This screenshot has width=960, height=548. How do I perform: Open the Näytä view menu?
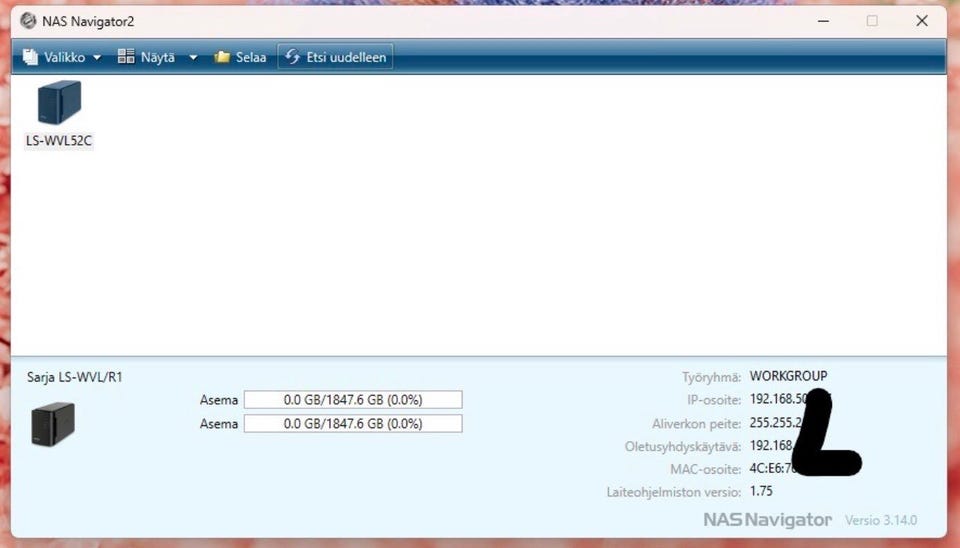pyautogui.click(x=157, y=57)
